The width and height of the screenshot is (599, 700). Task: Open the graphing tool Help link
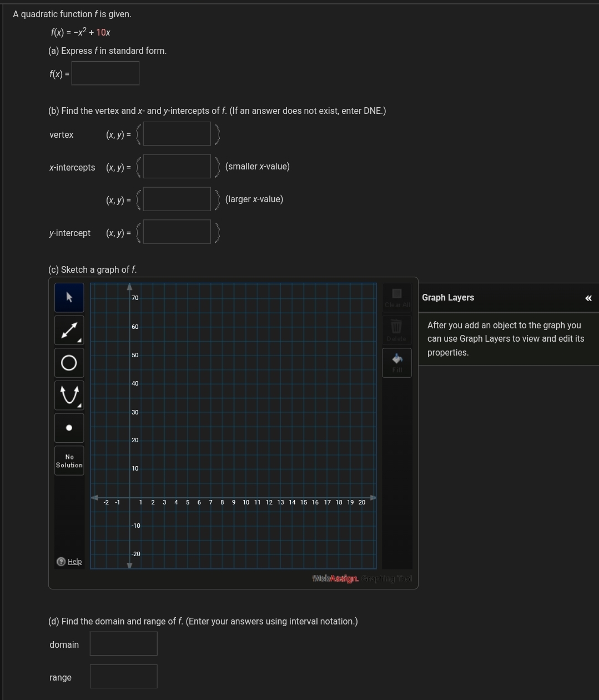(74, 562)
